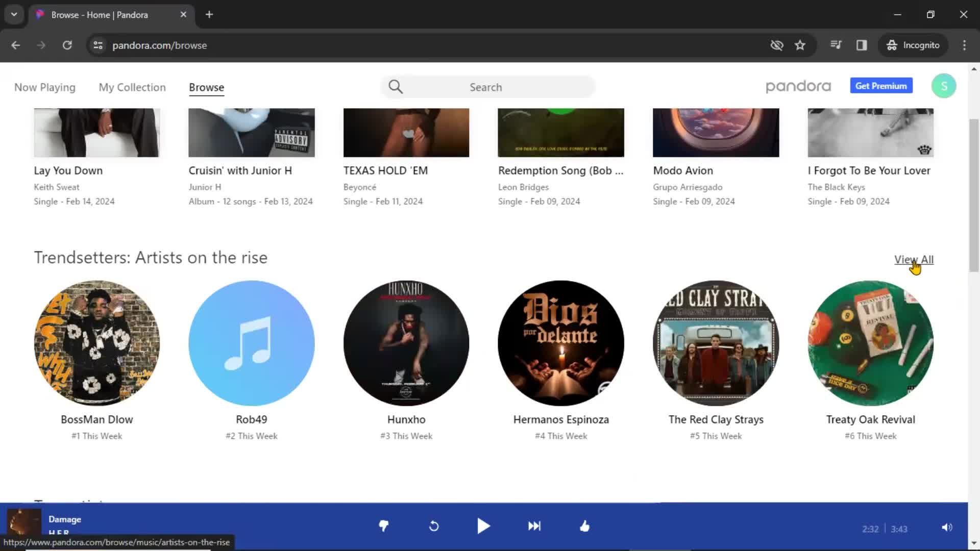Click the skip forward icon
This screenshot has width=980, height=551.
point(534,526)
